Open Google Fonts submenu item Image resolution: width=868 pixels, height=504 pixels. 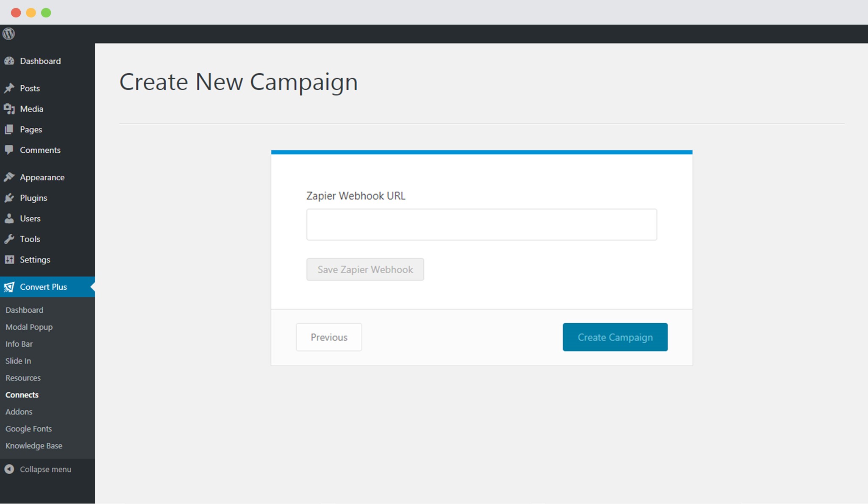(28, 429)
